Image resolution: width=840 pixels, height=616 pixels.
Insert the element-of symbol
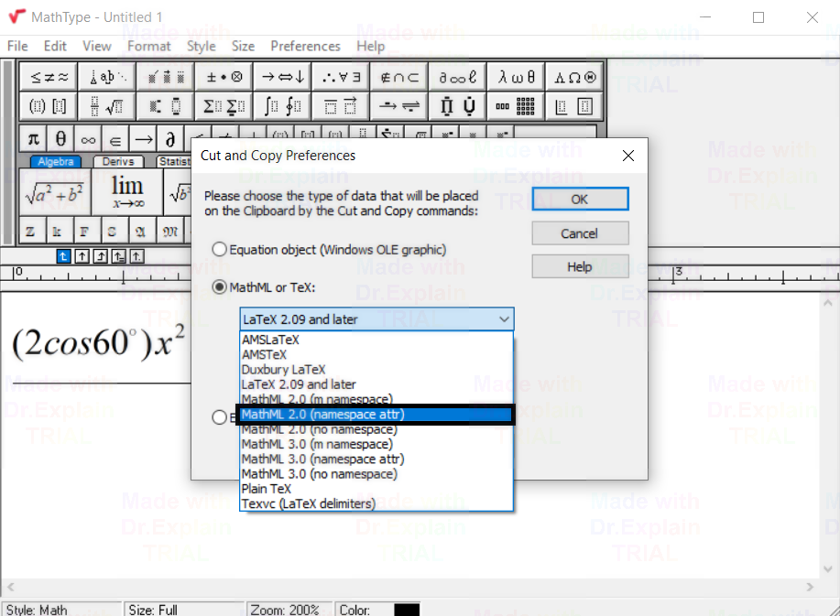[x=115, y=139]
